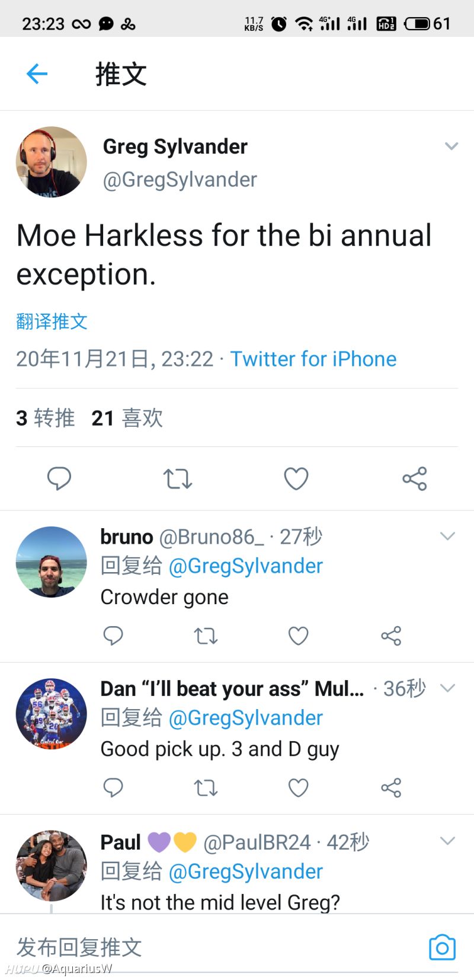Retweet bruno's 'Crowder gone' reply
This screenshot has height=980, width=474.
tap(206, 636)
